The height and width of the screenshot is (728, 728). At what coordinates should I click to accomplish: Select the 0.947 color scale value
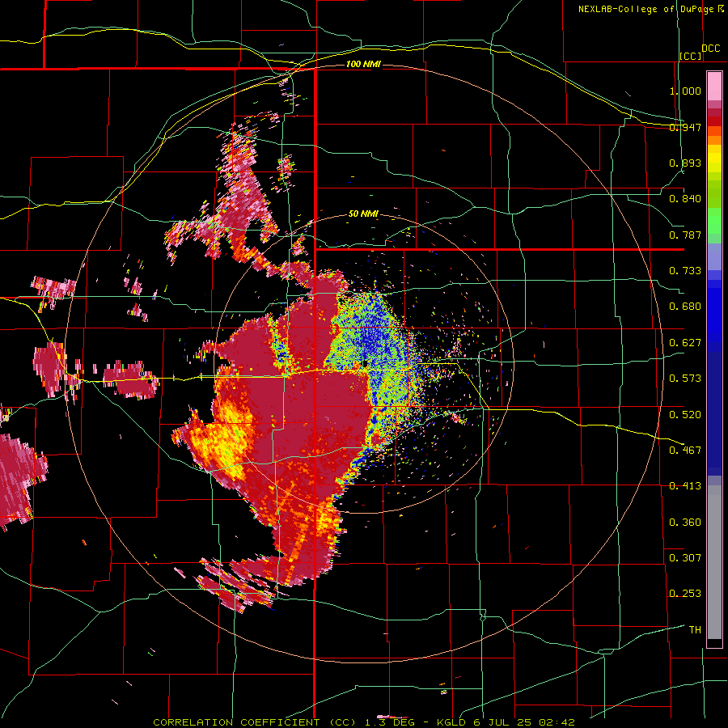(685, 127)
